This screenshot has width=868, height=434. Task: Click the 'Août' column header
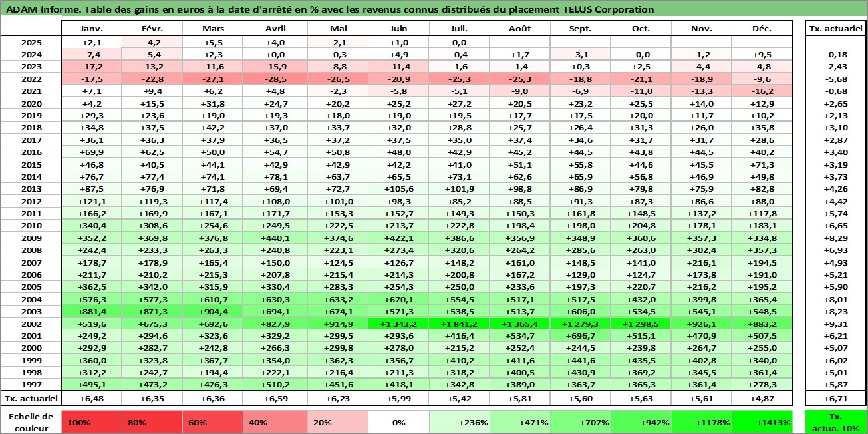coord(520,29)
